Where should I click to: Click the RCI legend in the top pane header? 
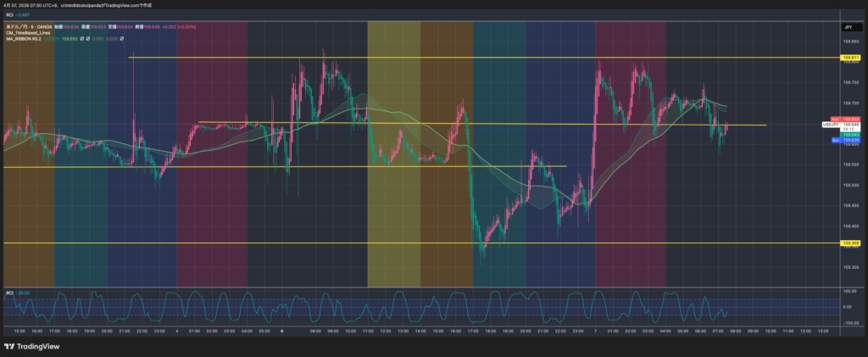coord(10,14)
